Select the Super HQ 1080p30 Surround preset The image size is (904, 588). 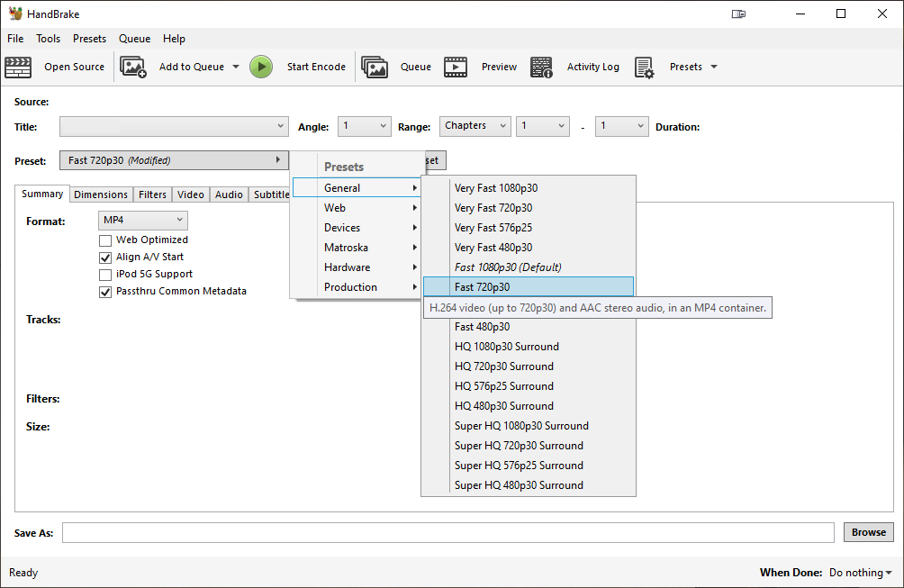(x=529, y=425)
